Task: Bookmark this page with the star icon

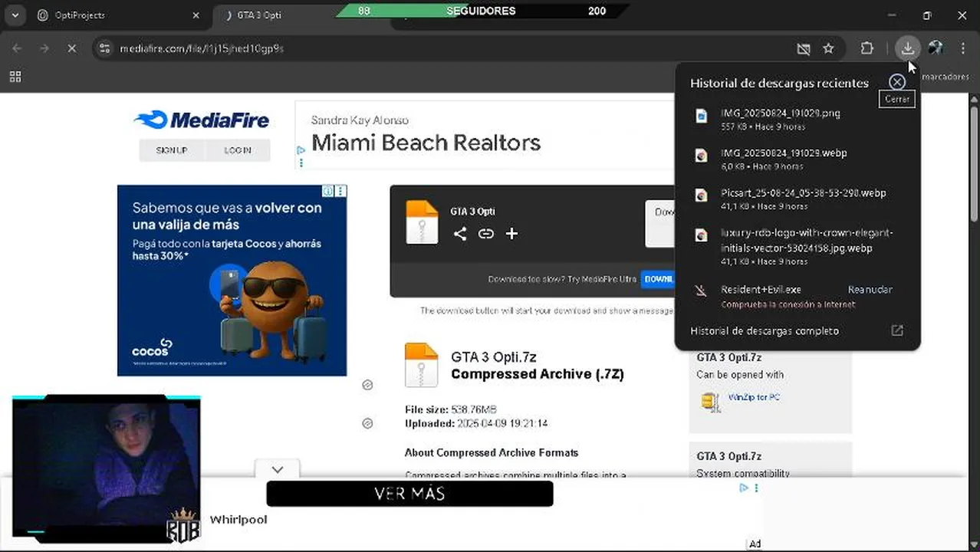Action: pyautogui.click(x=828, y=48)
